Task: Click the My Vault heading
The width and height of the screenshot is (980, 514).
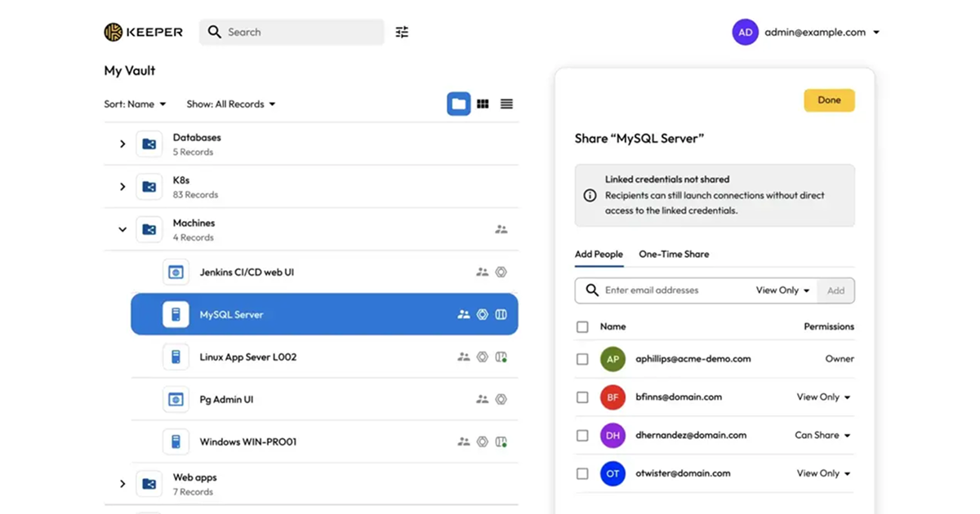Action: 130,71
